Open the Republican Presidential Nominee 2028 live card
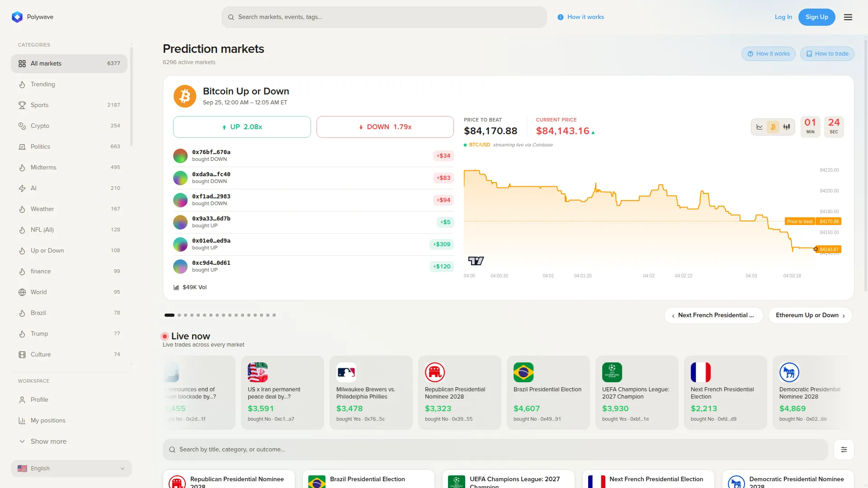 click(x=460, y=393)
